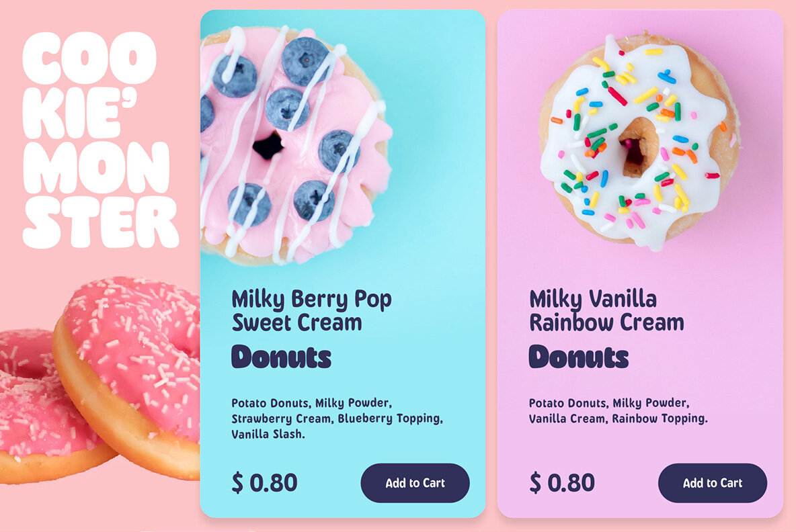Click the $0.80 price on blue card
The height and width of the screenshot is (532, 796).
(264, 482)
